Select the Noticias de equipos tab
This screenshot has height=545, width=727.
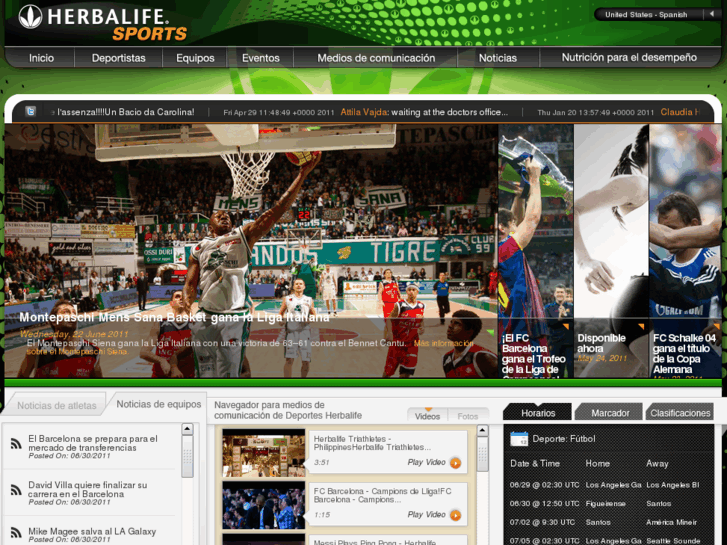tap(159, 404)
